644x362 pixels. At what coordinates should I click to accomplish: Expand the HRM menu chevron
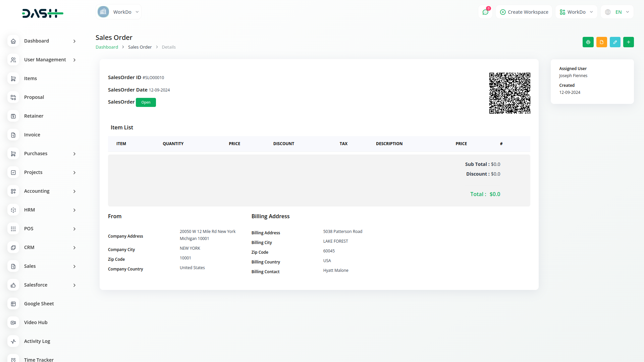[74, 210]
